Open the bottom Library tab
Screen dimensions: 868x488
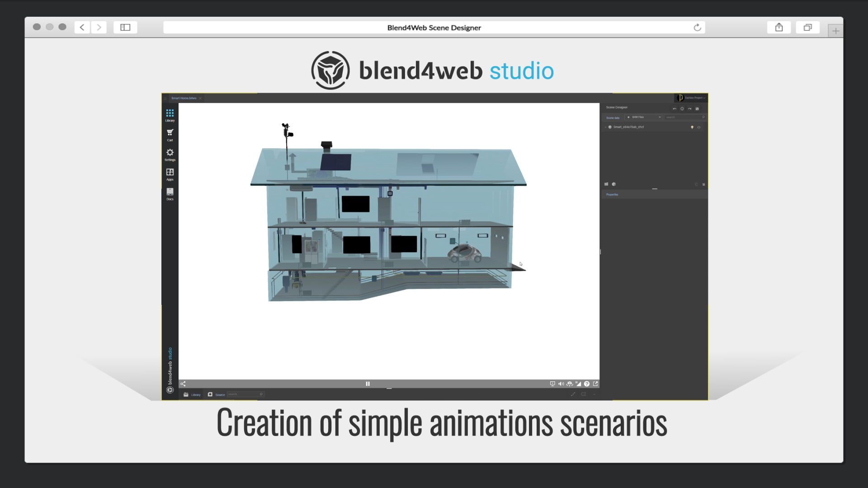click(x=192, y=394)
